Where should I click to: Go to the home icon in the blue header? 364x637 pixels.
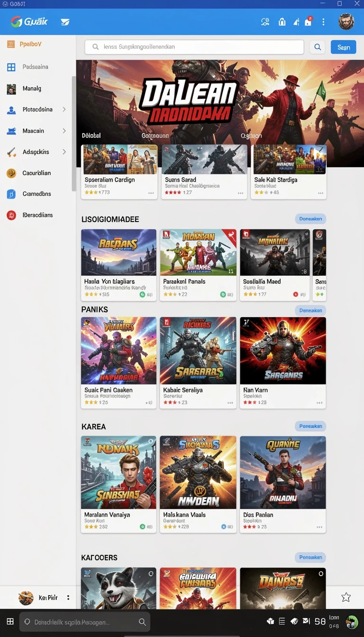(282, 22)
